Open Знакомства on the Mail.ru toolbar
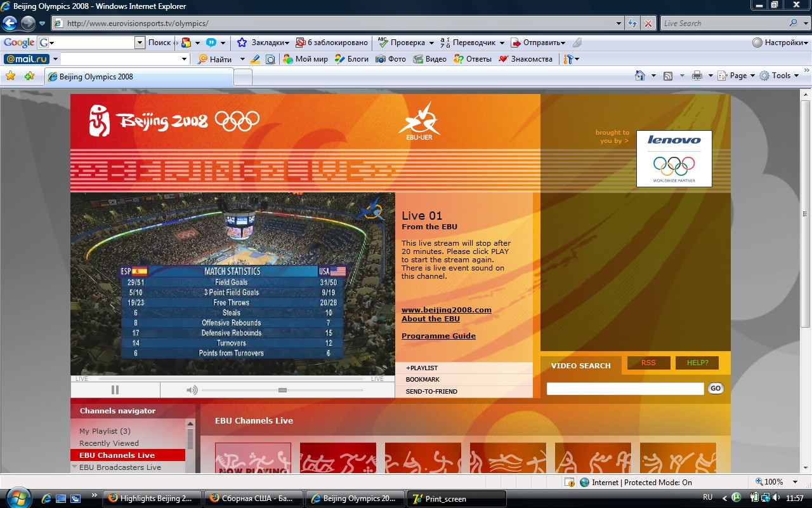 pos(525,59)
